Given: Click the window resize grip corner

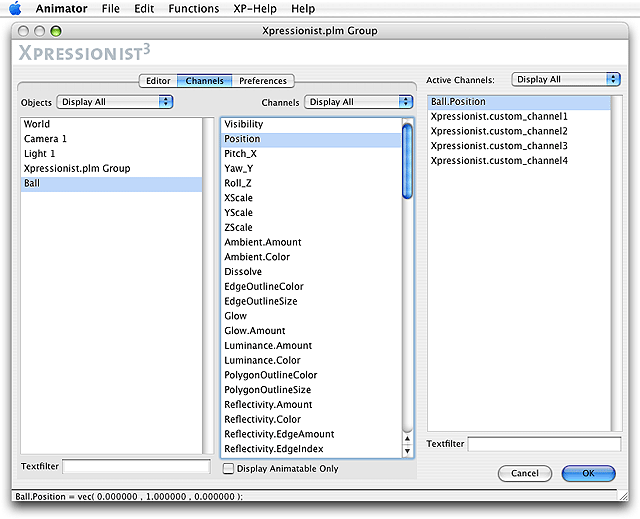Looking at the screenshot, I should [623, 495].
